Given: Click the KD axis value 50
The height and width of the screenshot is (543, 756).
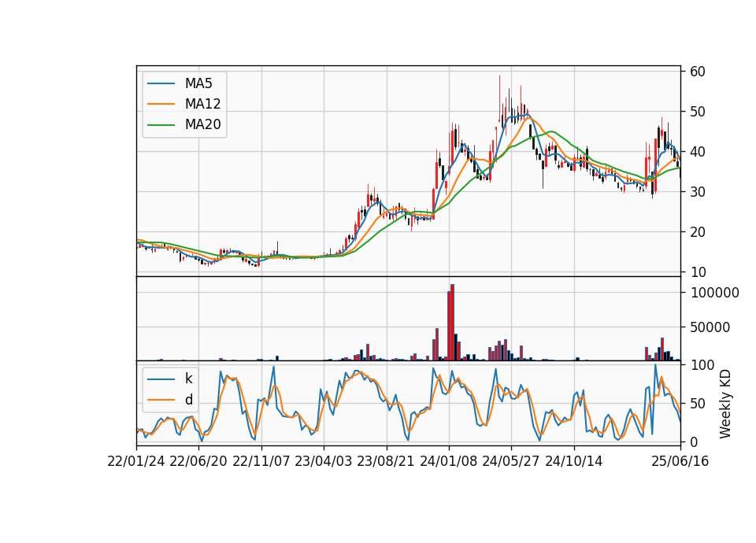Looking at the screenshot, I should [698, 403].
